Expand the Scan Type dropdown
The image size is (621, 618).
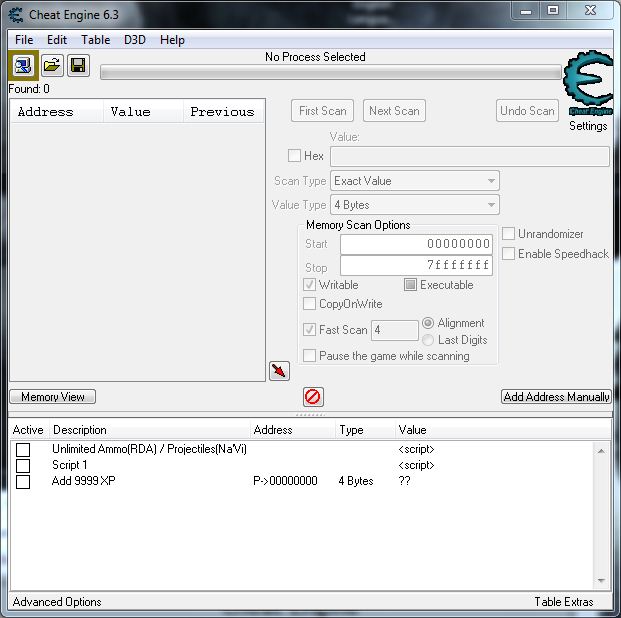[415, 181]
